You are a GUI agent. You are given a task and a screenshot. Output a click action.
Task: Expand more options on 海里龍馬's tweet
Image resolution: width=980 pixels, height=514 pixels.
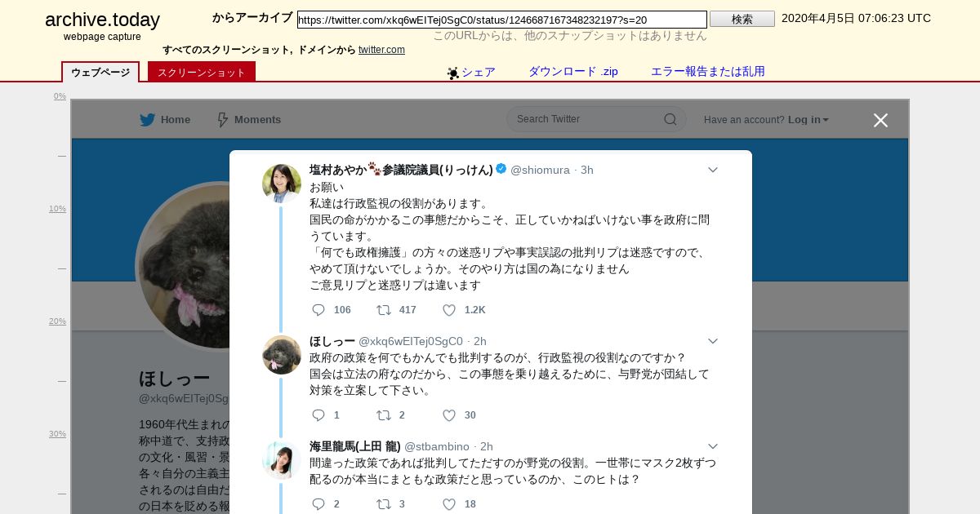(x=712, y=446)
